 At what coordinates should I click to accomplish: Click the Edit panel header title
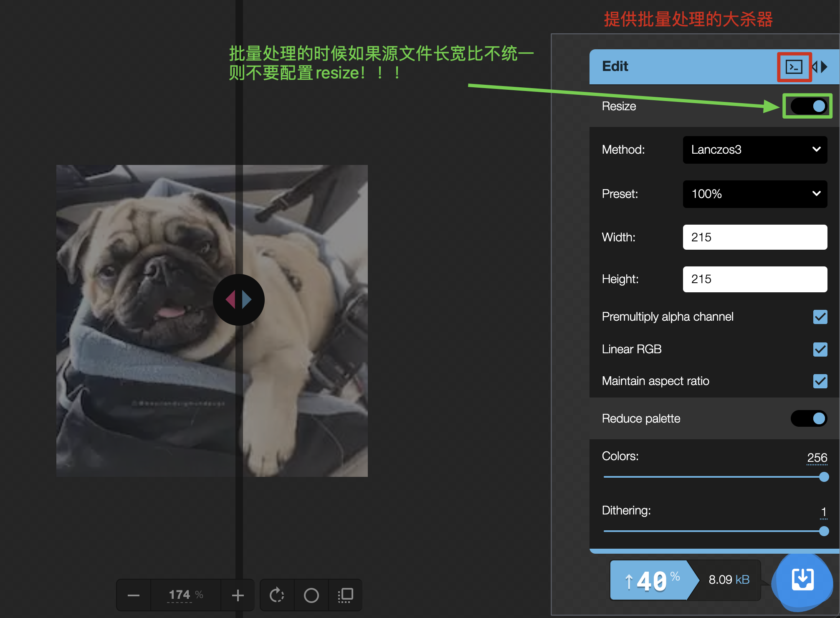615,66
